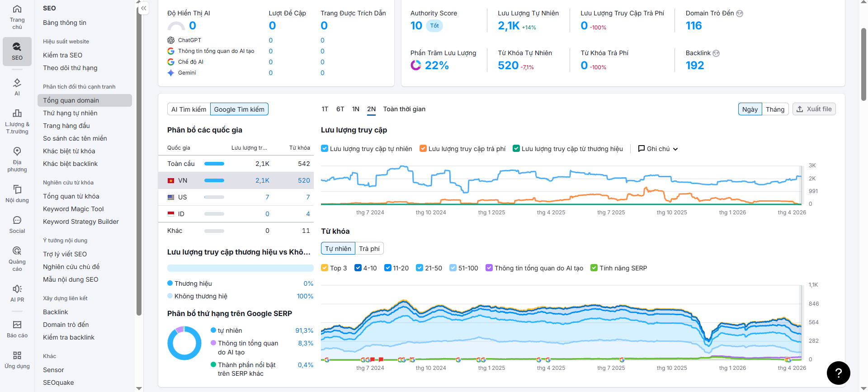The image size is (868, 392).
Task: Select the 1N time range tab
Action: (356, 109)
